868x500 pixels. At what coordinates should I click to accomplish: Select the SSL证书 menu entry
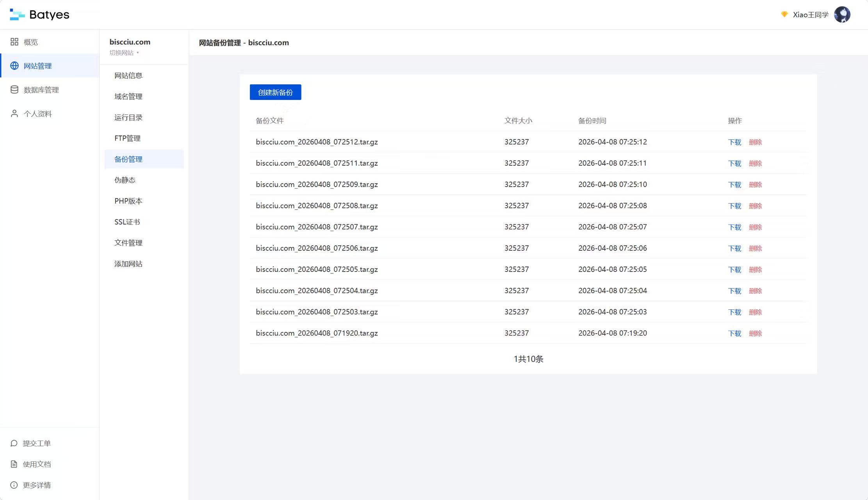coord(127,222)
